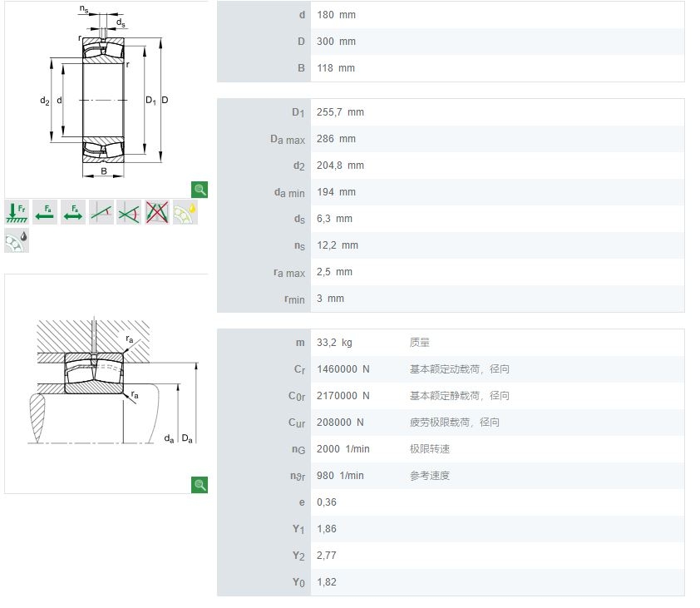The height and width of the screenshot is (608, 700).
Task: Click the width B value 118 mm
Action: pyautogui.click(x=336, y=68)
